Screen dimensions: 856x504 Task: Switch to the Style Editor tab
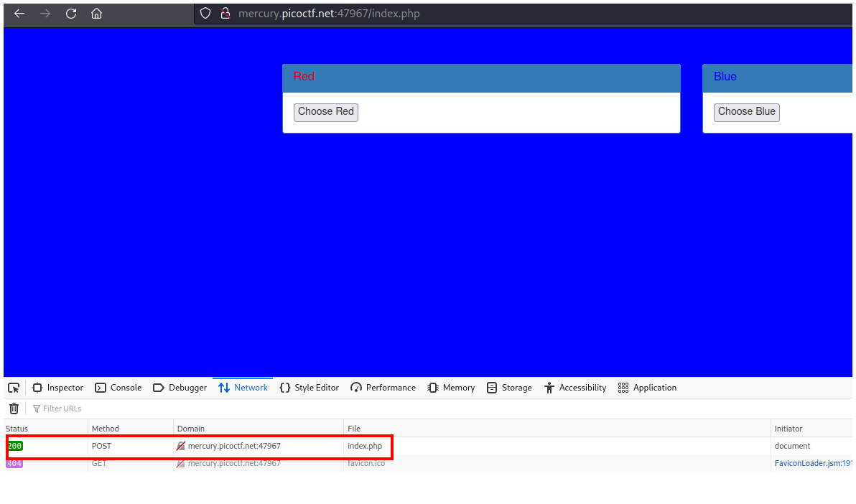point(309,388)
